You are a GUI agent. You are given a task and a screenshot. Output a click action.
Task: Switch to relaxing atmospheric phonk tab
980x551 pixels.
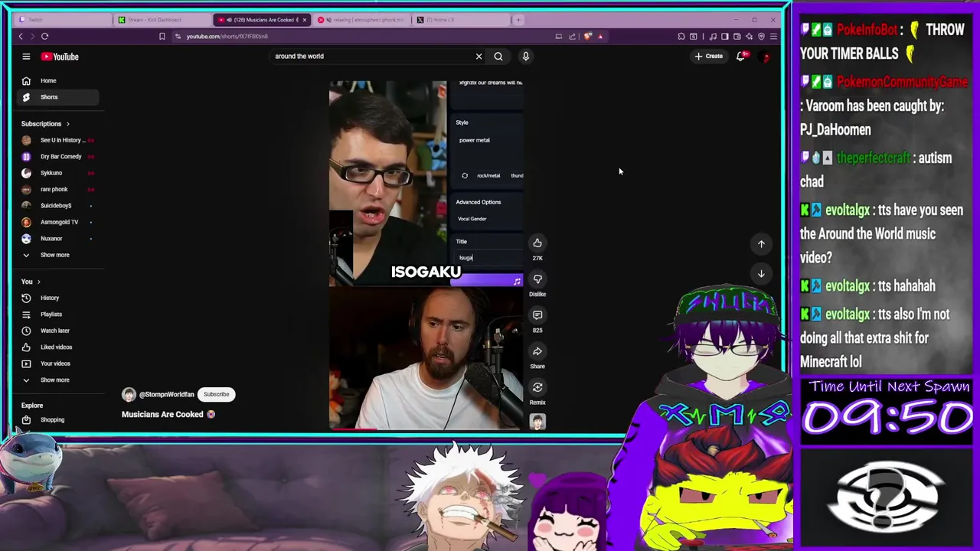coord(364,20)
